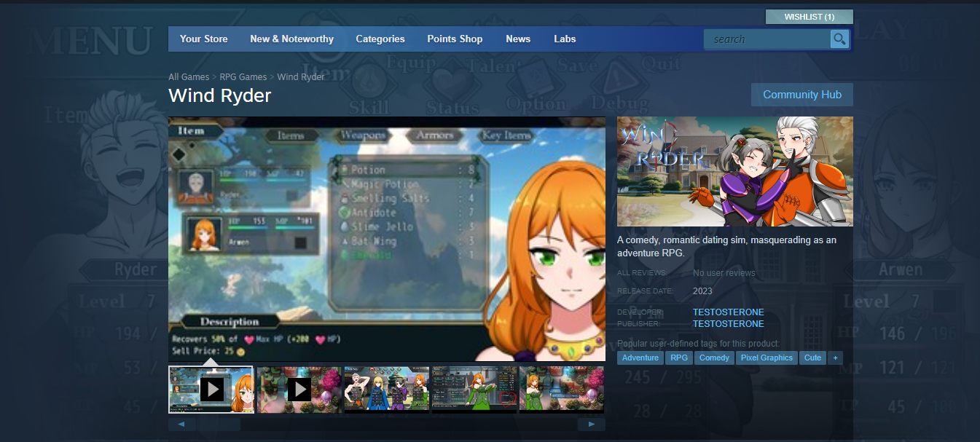
Task: View fifth partially visible screenshot thumbnail
Action: click(562, 390)
